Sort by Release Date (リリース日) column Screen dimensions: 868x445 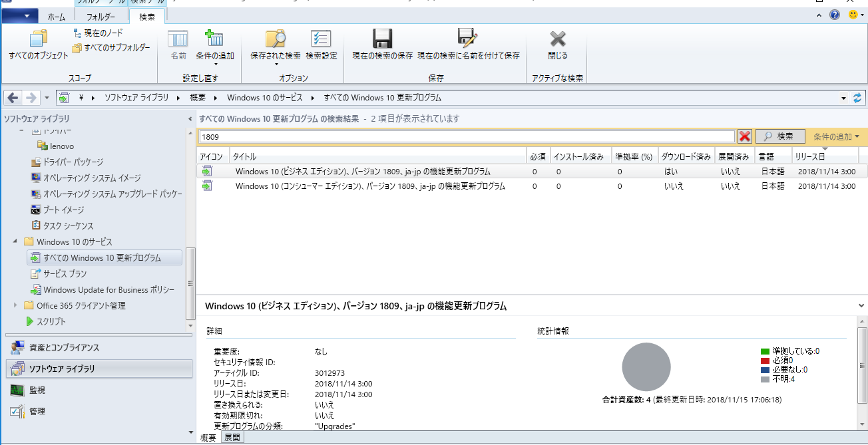click(825, 156)
